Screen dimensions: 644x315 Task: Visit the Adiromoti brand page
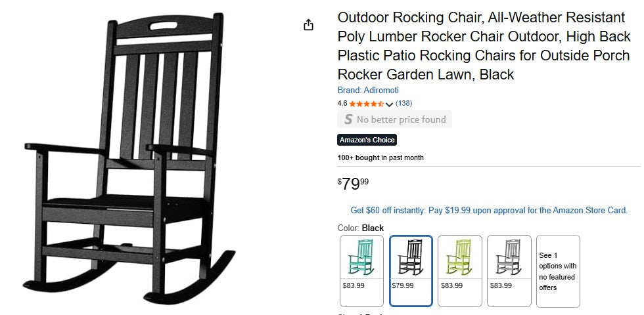368,91
